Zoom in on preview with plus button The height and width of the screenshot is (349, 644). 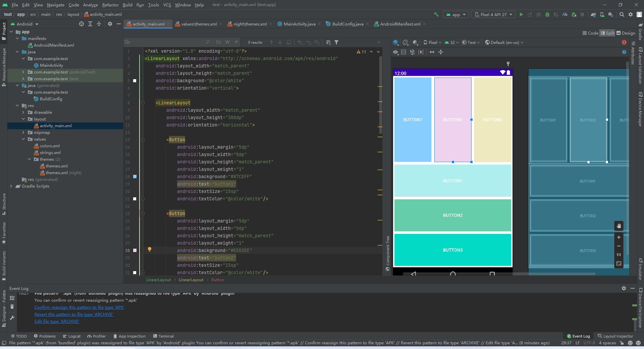coord(619,237)
